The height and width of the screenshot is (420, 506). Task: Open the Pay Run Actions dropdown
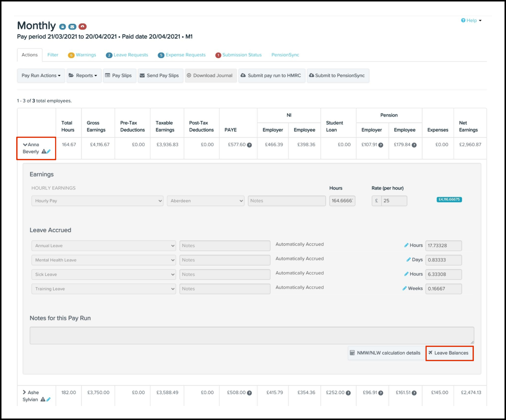41,76
